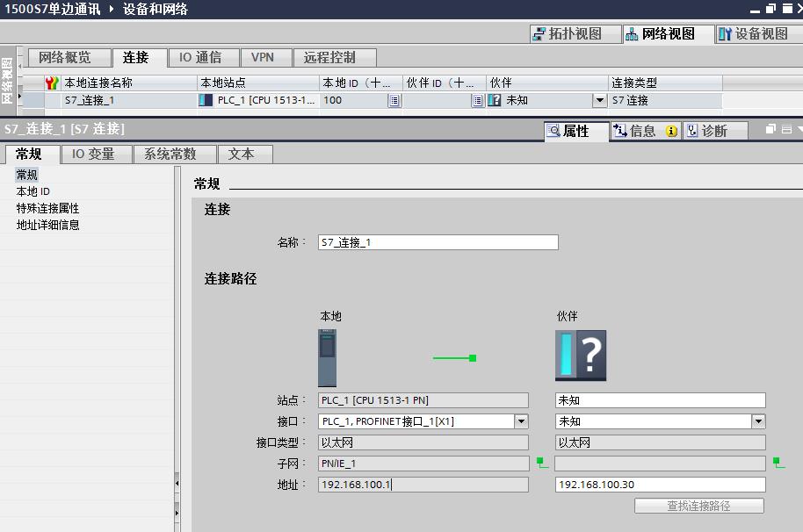Open the partner ID list button
803x532 pixels.
tap(478, 101)
